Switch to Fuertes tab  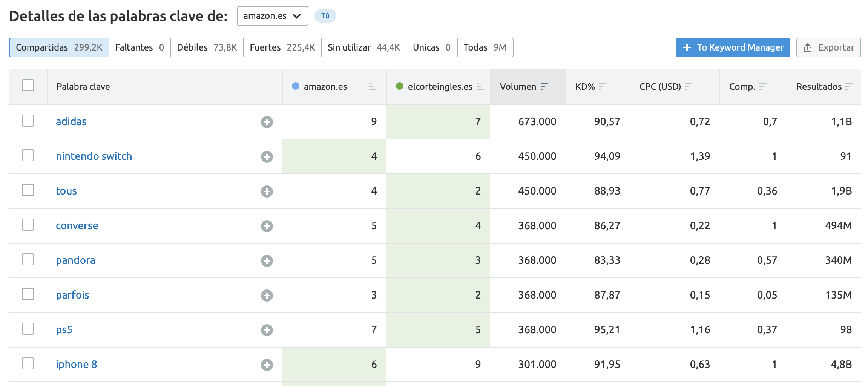click(x=282, y=47)
